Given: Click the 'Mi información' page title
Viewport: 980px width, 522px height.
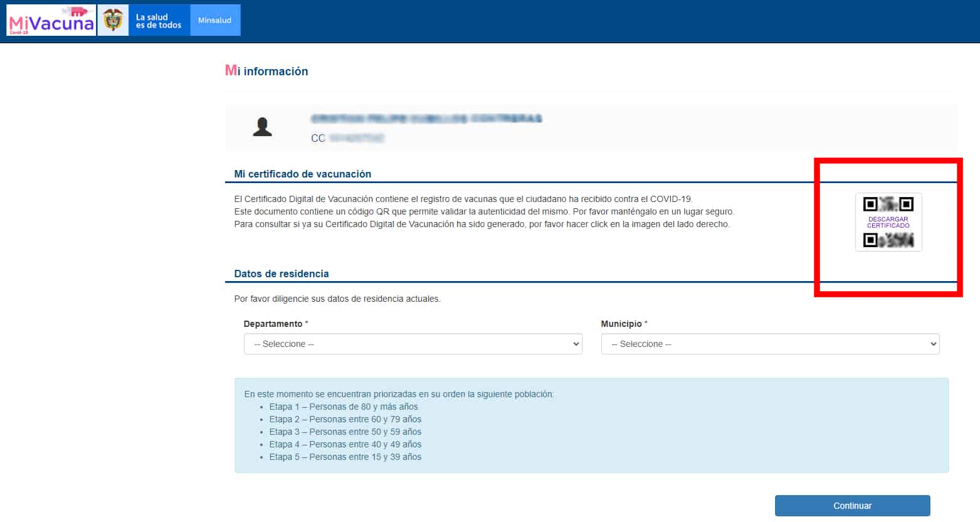Looking at the screenshot, I should click(266, 71).
